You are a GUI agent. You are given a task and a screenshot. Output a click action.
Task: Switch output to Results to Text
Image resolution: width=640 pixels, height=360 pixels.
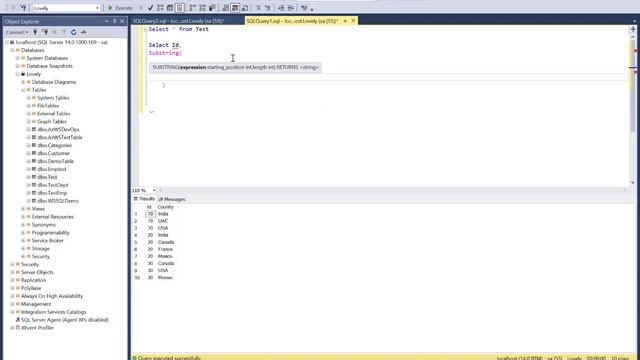(225, 8)
